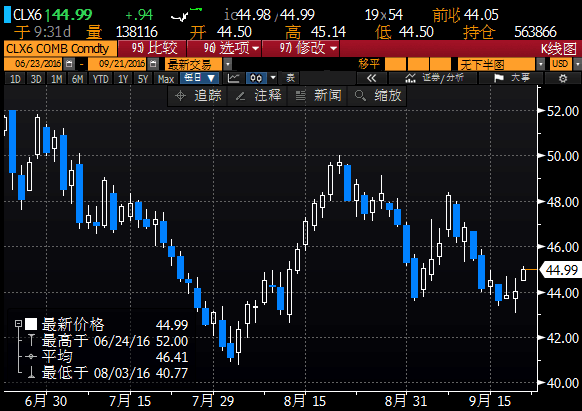Select the 1D range tab
Viewport: 582px width, 411px height.
tap(15, 79)
